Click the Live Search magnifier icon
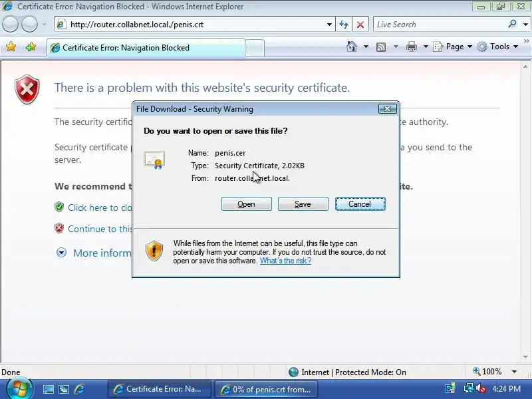 [512, 24]
